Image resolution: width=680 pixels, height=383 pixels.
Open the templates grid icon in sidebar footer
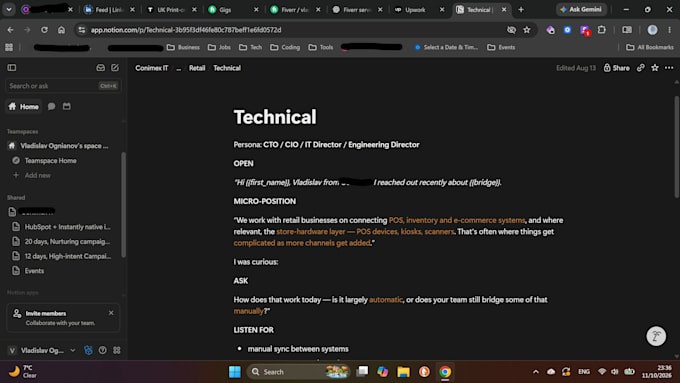(x=117, y=350)
